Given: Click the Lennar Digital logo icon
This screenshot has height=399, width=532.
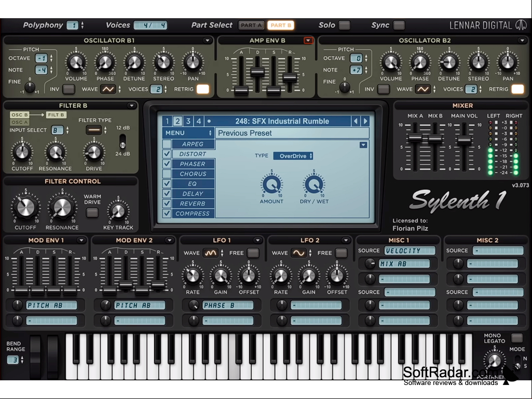Looking at the screenshot, I should click(521, 25).
